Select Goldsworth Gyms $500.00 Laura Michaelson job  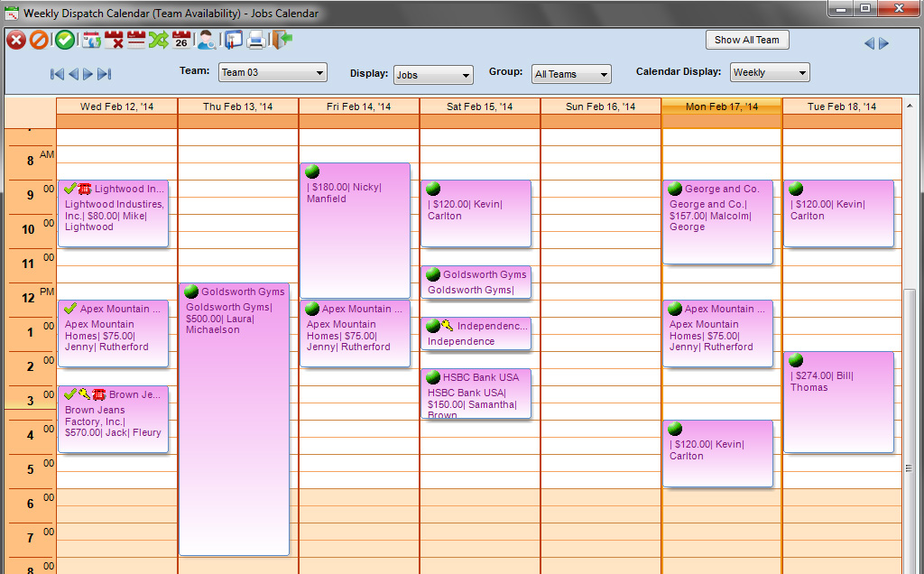point(234,419)
